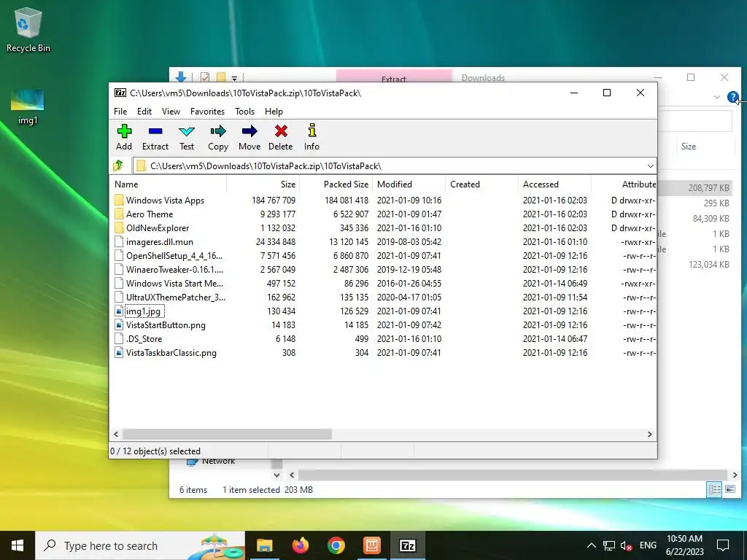Sort by Packed Size column
The height and width of the screenshot is (560, 747).
(x=336, y=184)
